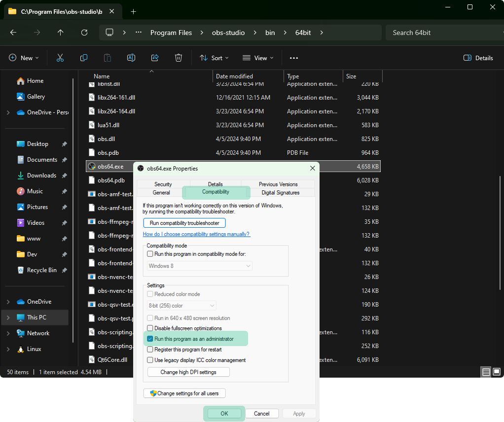Click the Delete trash icon
This screenshot has height=422, width=504.
click(x=179, y=58)
